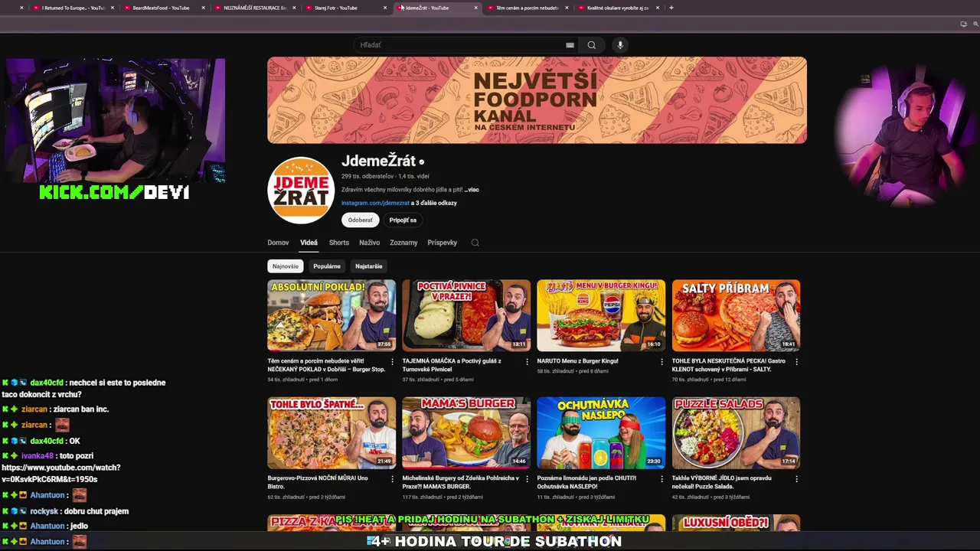Open options menu for the Burger Stop video
Image resolution: width=980 pixels, height=551 pixels.
coord(392,361)
